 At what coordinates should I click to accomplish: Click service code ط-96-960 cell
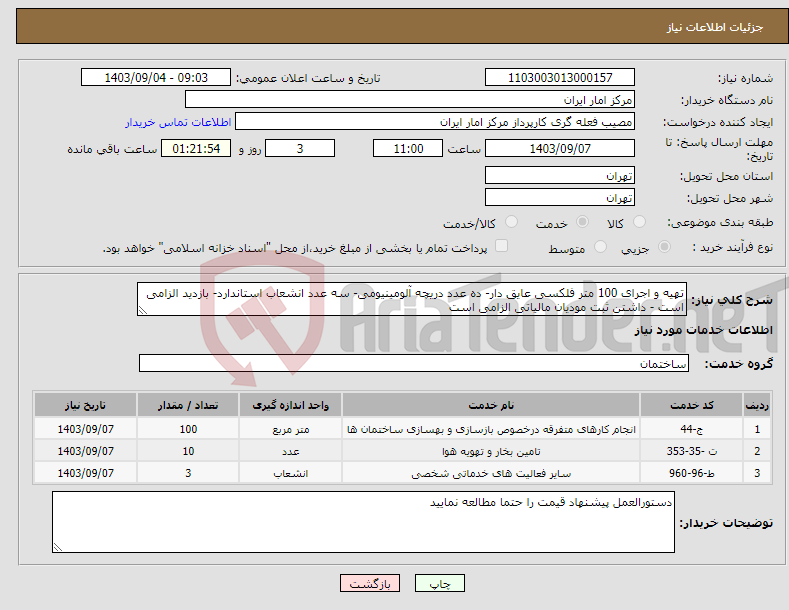tap(691, 474)
